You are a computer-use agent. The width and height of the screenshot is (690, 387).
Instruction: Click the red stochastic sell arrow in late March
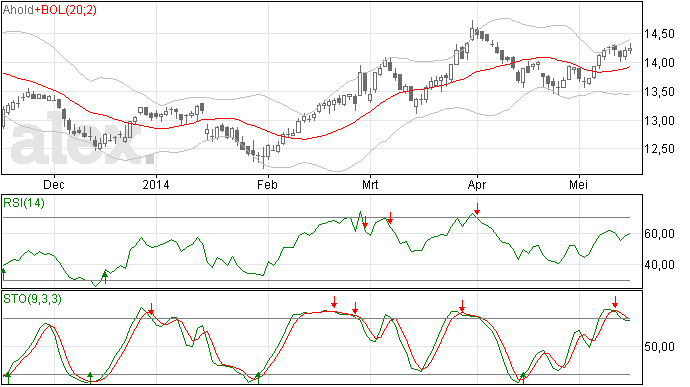click(462, 306)
